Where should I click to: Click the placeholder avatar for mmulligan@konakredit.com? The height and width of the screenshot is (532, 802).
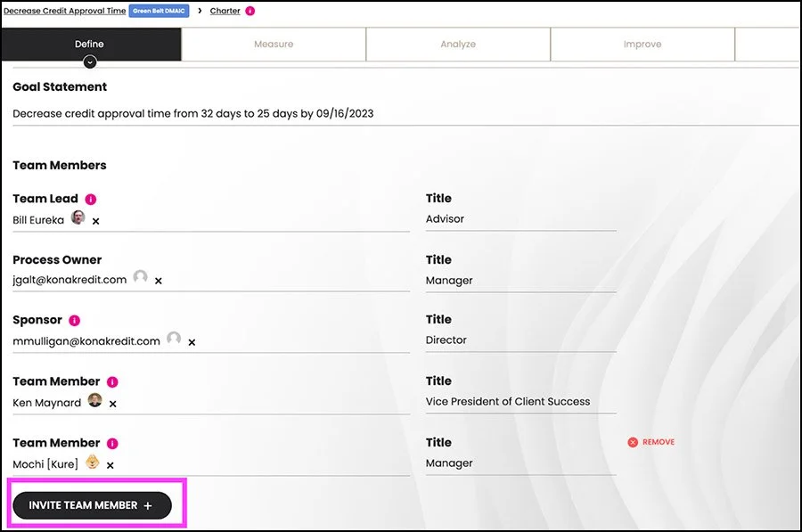(x=174, y=338)
